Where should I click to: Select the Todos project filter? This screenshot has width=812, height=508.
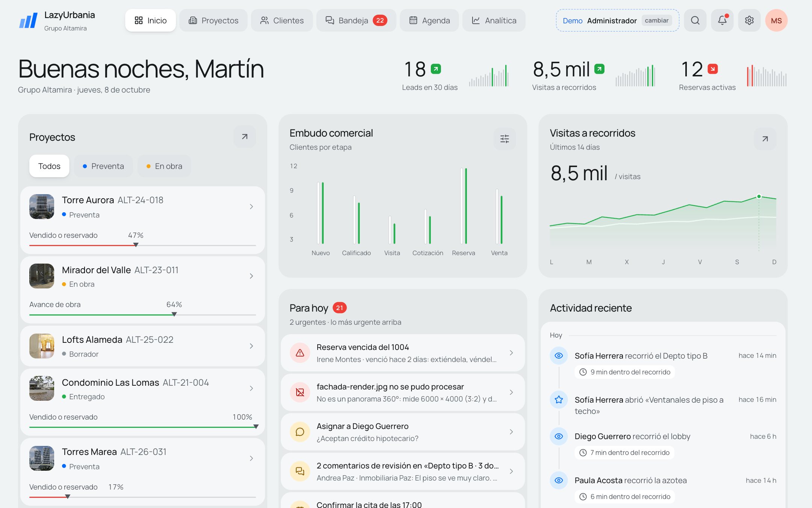point(49,166)
